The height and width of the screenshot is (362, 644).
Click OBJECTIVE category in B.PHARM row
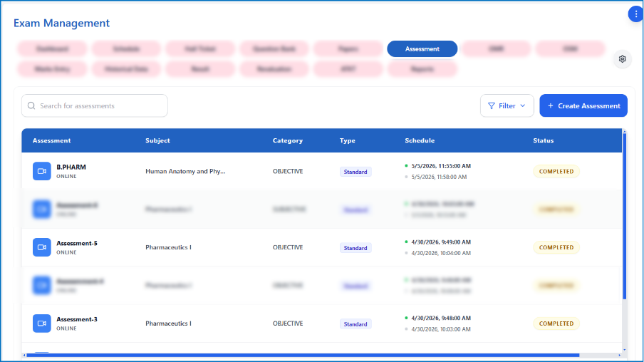click(x=288, y=171)
